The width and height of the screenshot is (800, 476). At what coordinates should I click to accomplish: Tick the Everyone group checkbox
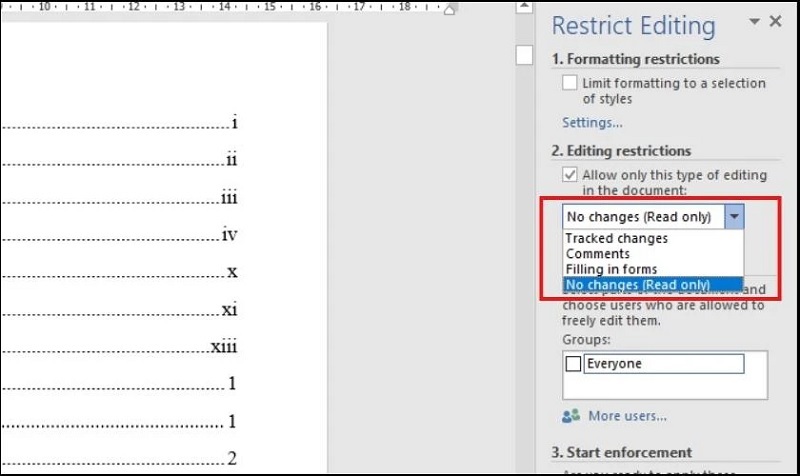pyautogui.click(x=573, y=364)
